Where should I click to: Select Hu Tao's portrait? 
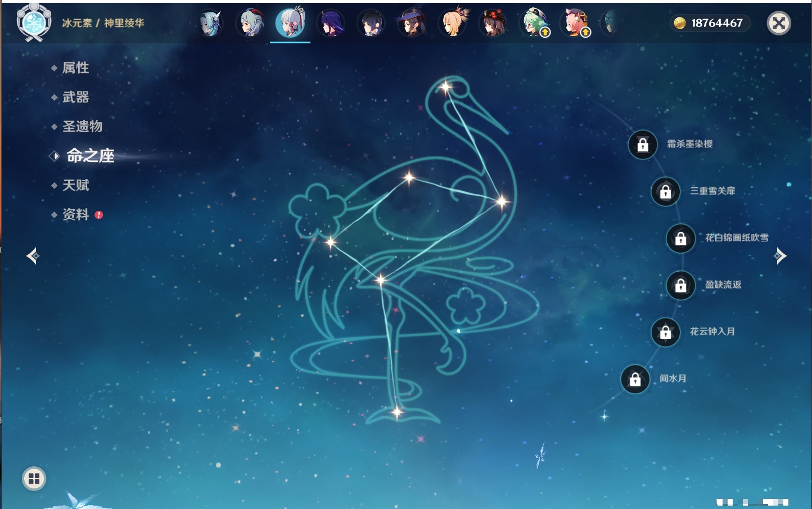tap(493, 24)
